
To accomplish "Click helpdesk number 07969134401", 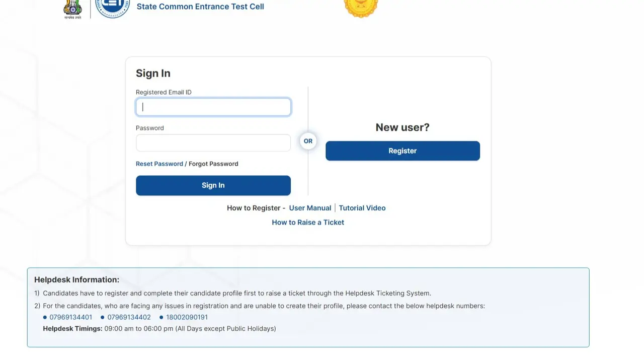I will coord(71,317).
